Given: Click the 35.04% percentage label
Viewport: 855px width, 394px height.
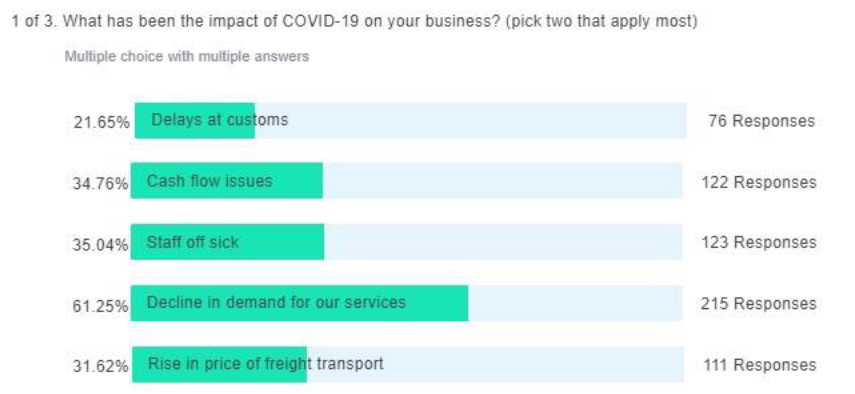Looking at the screenshot, I should [x=100, y=245].
